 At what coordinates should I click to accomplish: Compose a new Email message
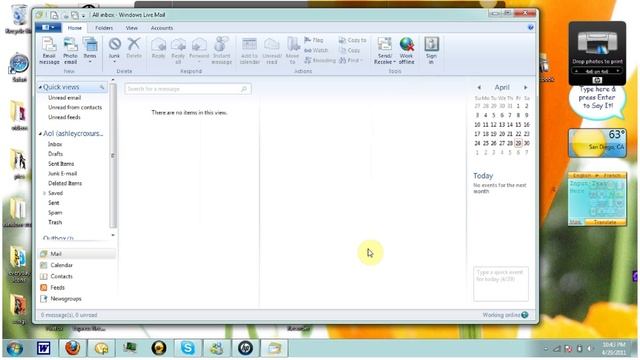click(x=49, y=51)
